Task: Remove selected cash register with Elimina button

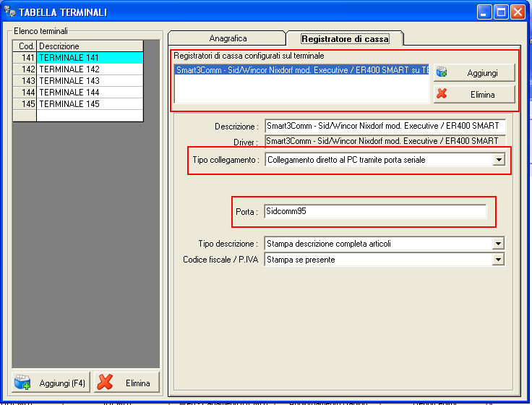Action: (474, 94)
